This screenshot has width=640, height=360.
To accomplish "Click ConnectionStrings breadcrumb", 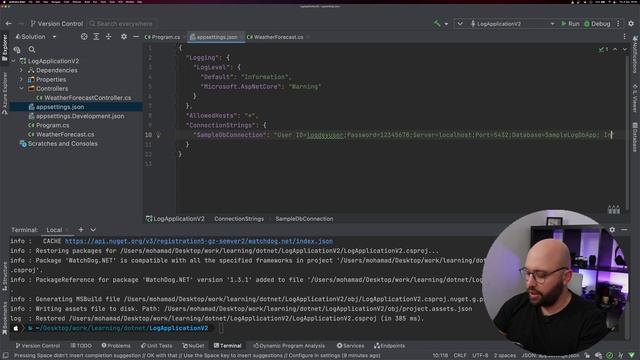I will point(239,219).
